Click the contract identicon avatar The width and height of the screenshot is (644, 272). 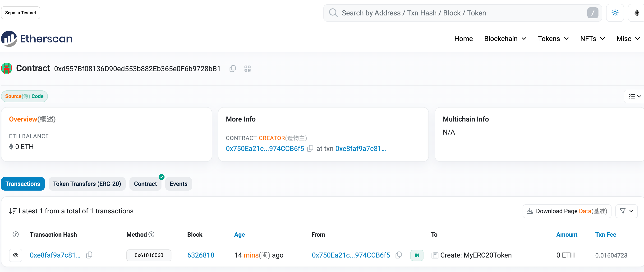(x=7, y=68)
